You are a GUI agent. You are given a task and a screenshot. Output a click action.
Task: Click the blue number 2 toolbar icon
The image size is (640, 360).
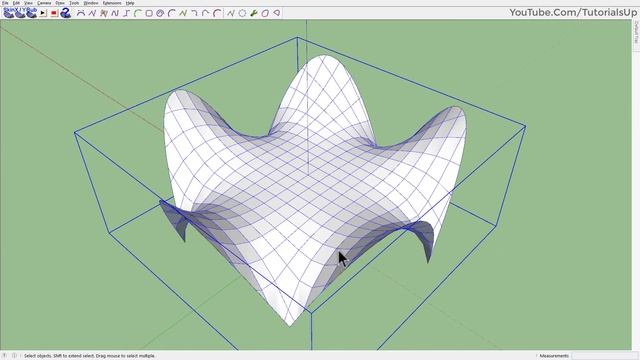tap(65, 13)
